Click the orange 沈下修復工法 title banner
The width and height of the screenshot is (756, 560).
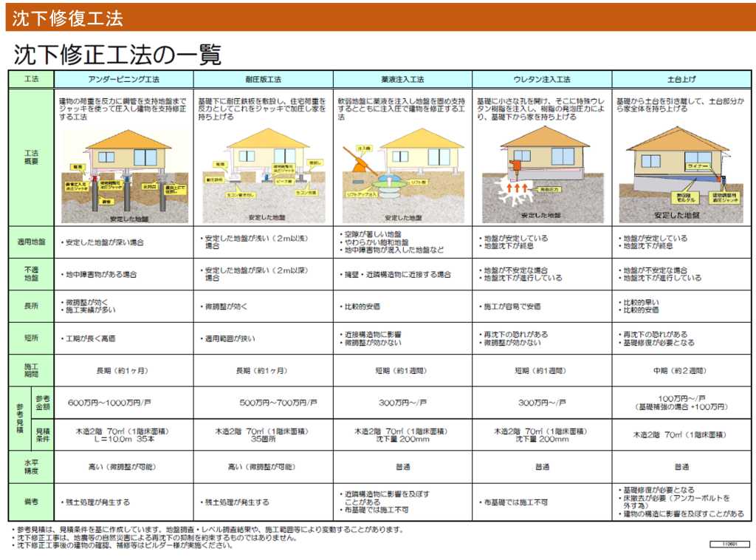click(x=68, y=18)
